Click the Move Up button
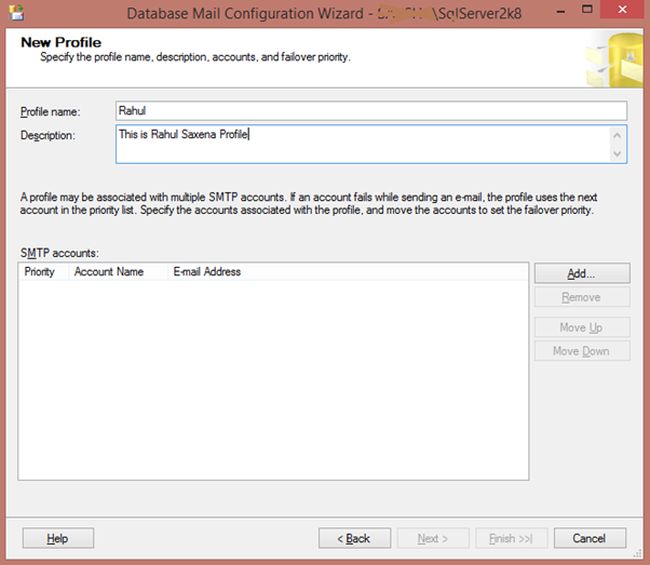 (x=581, y=327)
